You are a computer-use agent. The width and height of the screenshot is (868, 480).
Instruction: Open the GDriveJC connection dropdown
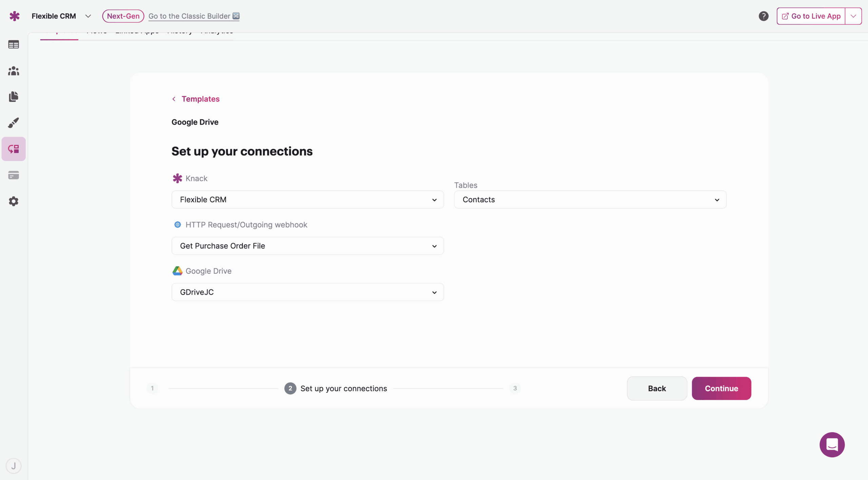[307, 292]
